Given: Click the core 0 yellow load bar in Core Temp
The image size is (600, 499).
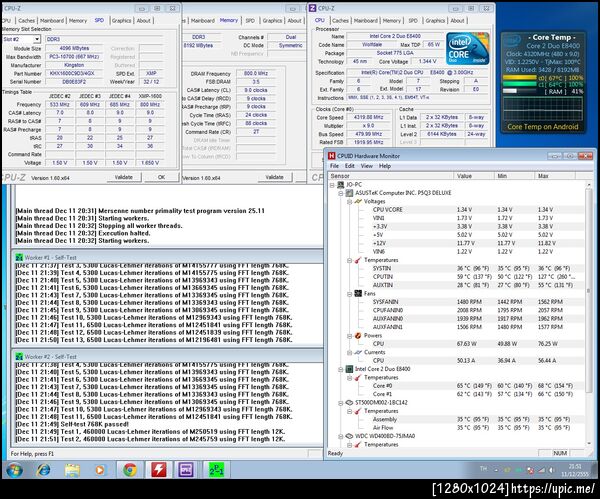Looking at the screenshot, I should (x=520, y=78).
